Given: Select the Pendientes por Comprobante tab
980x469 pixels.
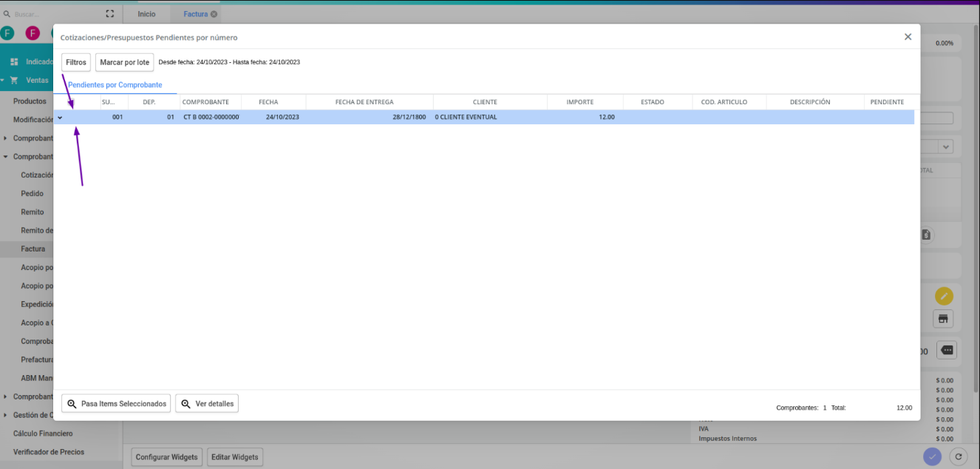Looking at the screenshot, I should [115, 85].
